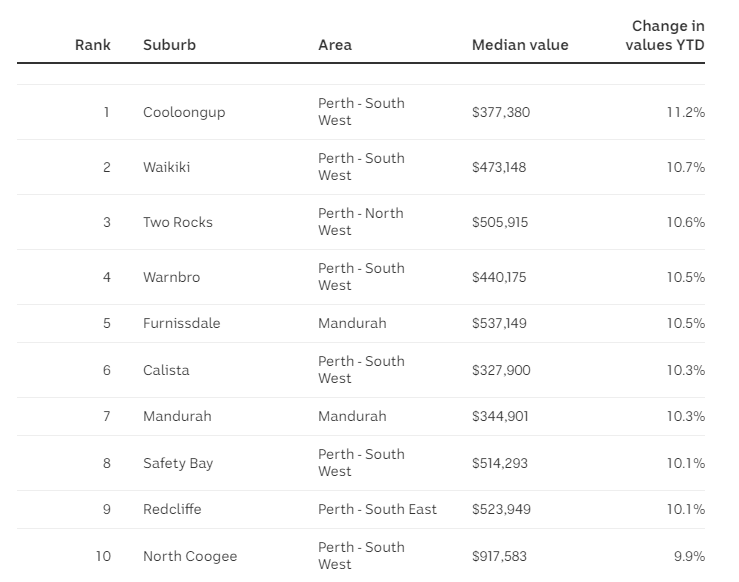Click the 9.9% change value
Screen dimensions: 739x582
(x=690, y=556)
